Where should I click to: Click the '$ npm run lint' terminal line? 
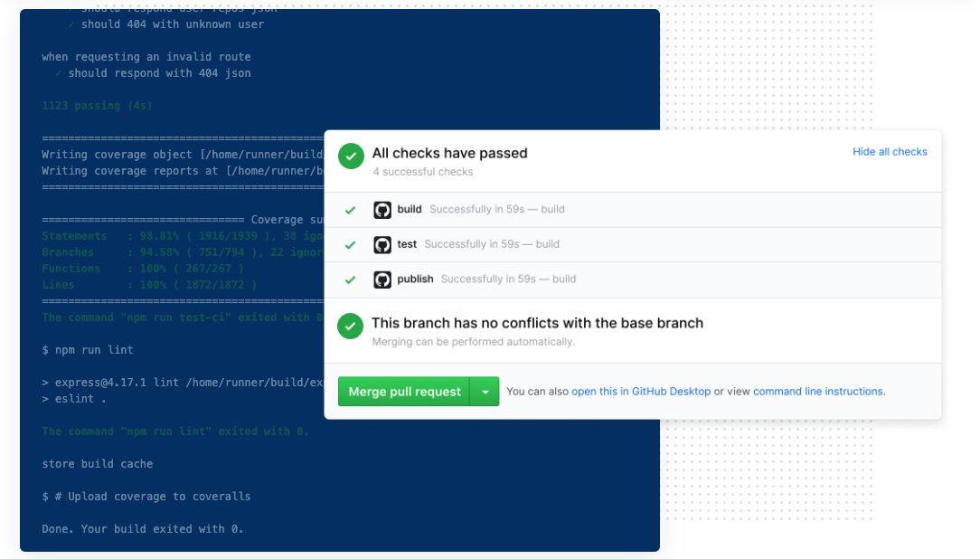[88, 350]
